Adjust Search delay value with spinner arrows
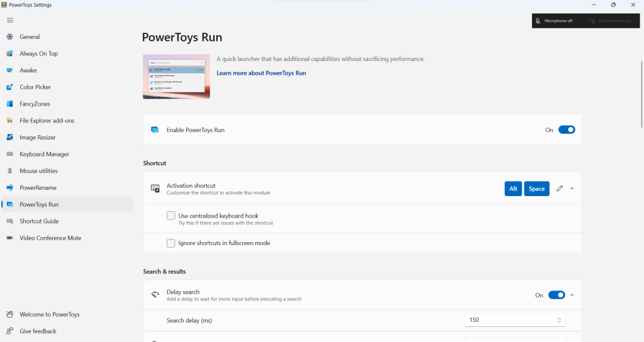The width and height of the screenshot is (644, 342). click(x=559, y=320)
